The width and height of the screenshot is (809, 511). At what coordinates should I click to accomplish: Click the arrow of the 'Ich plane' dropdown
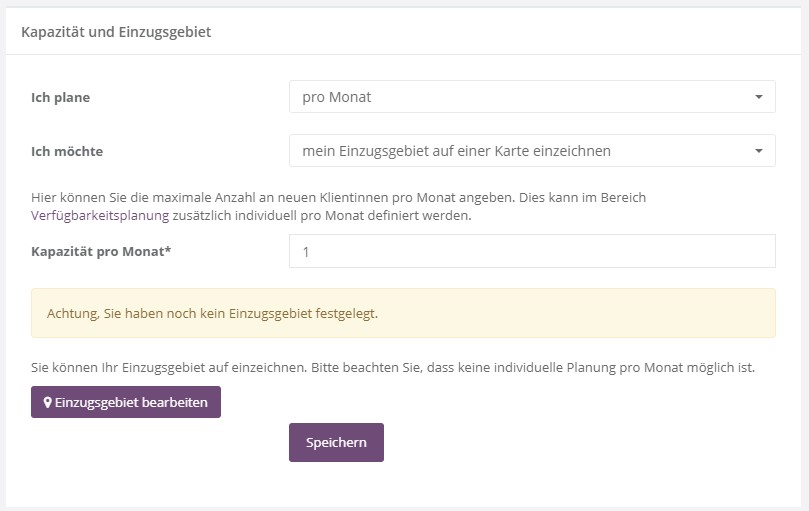759,97
